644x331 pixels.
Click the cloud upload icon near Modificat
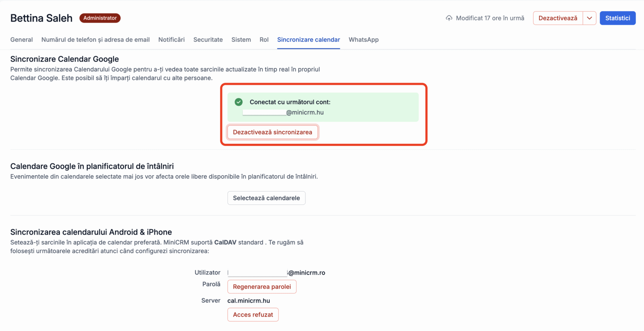point(449,18)
